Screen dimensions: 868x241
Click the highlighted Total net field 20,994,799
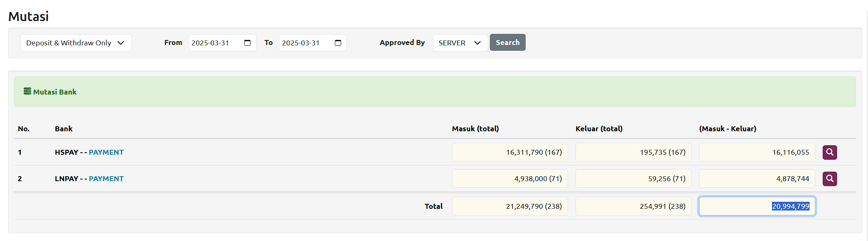(757, 206)
